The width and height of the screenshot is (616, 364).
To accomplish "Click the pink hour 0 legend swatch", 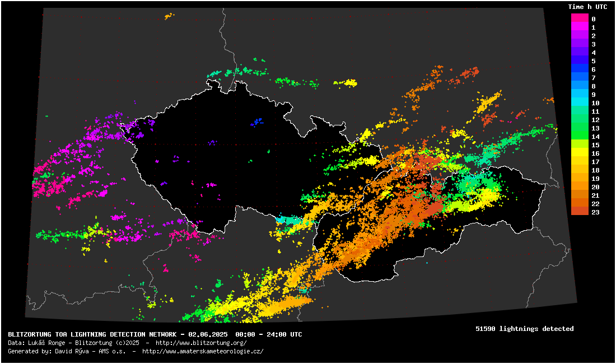I will click(x=580, y=18).
